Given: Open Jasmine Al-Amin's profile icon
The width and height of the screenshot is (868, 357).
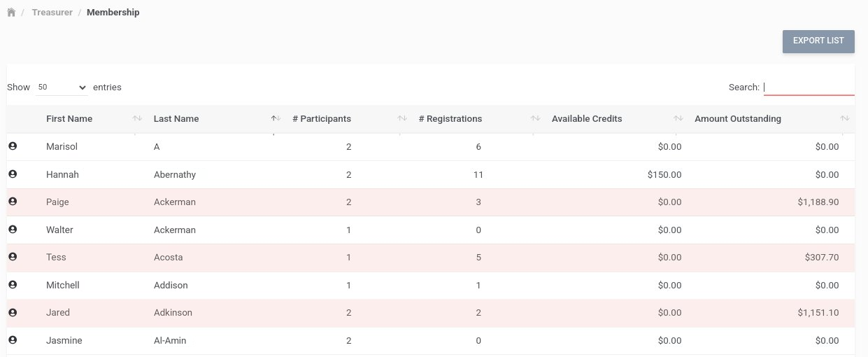Looking at the screenshot, I should click(13, 340).
